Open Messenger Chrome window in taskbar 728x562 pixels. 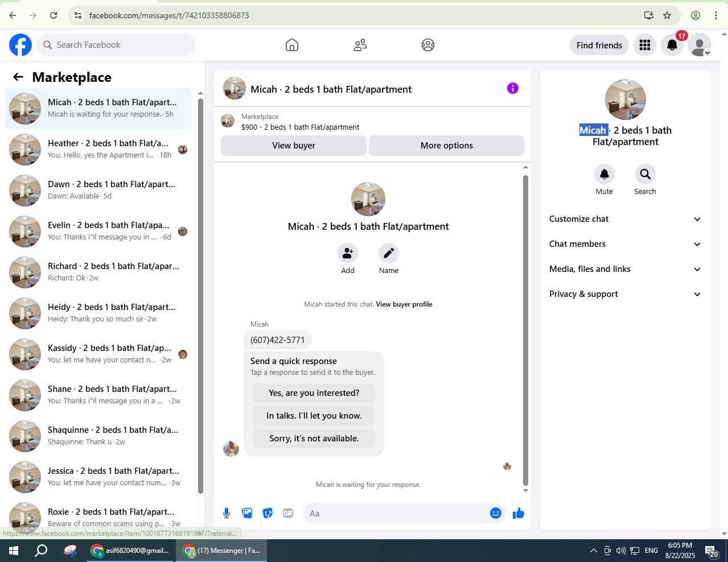coord(221,551)
